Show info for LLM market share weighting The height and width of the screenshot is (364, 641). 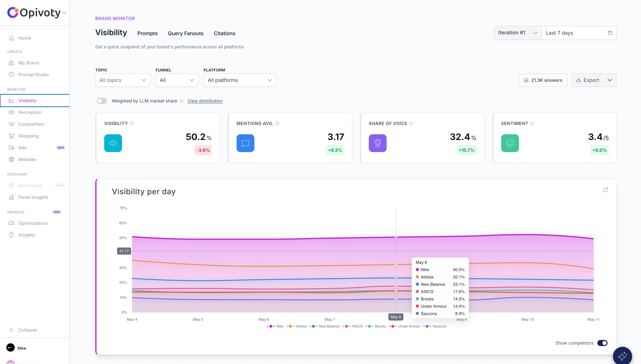coord(181,101)
